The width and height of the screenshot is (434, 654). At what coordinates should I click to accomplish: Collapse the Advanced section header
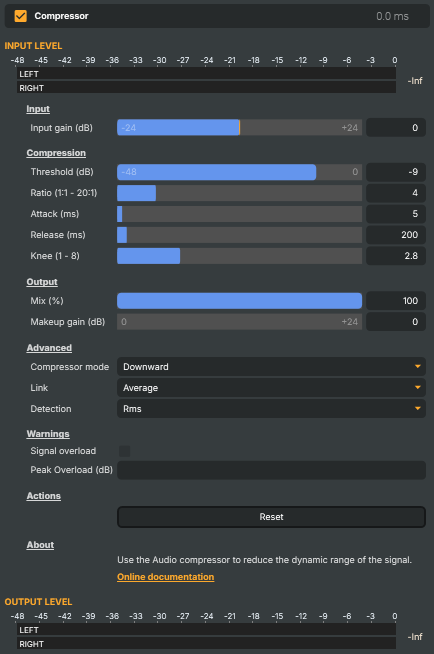click(49, 348)
